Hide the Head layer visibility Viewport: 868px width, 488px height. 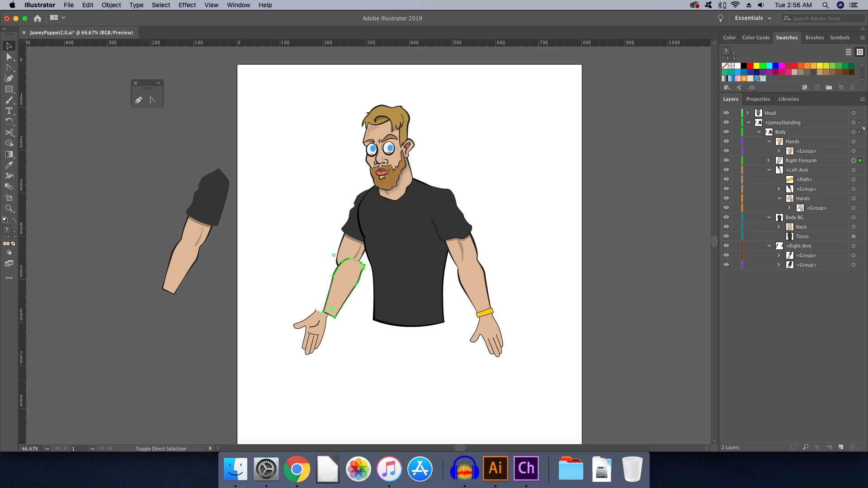(726, 113)
